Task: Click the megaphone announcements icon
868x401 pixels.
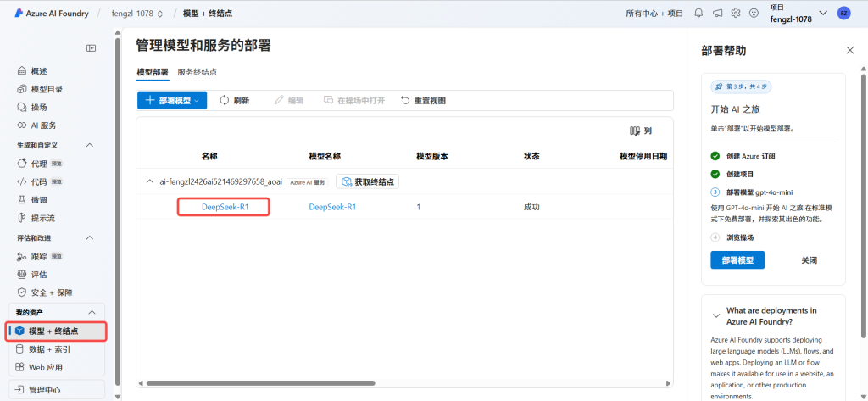Action: click(x=717, y=14)
